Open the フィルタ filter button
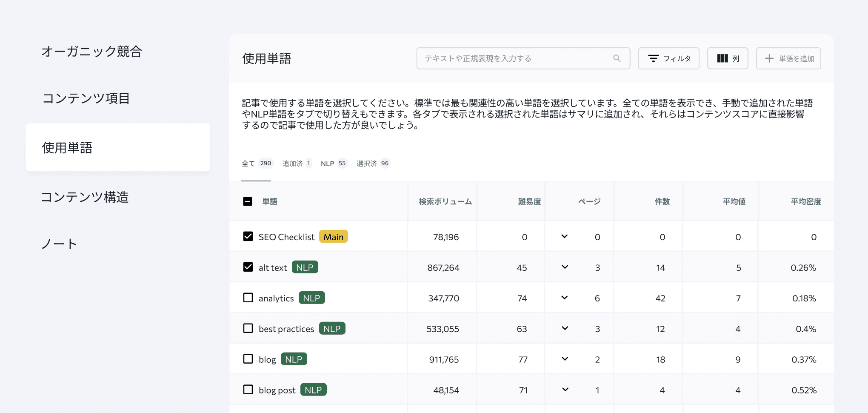This screenshot has height=413, width=868. click(668, 58)
